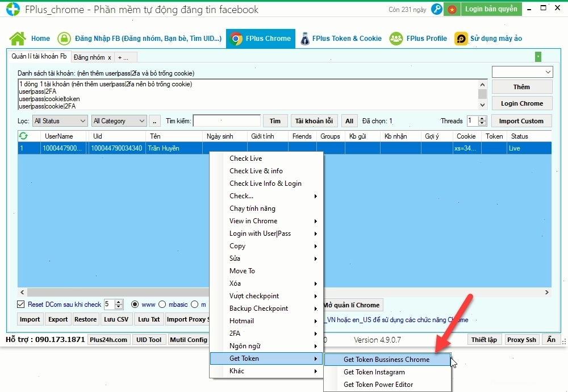Click the Vietnam flag language icon

pos(452,9)
